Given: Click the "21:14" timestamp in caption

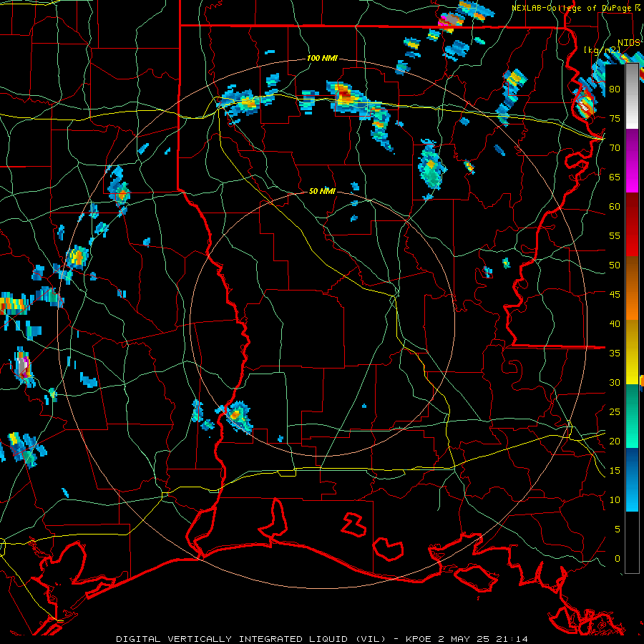Looking at the screenshot, I should coord(512,639).
